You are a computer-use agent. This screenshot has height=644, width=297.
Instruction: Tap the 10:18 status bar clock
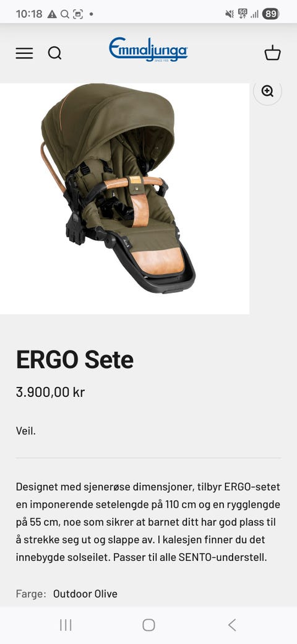point(29,14)
